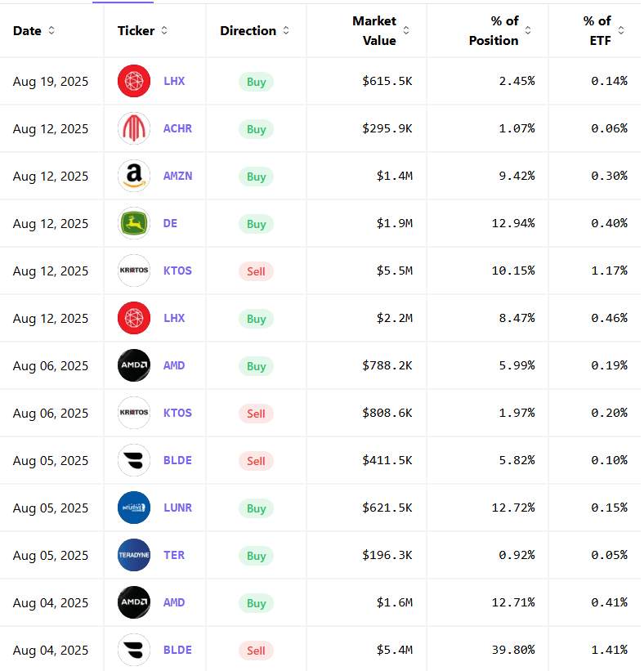Click the Archer ACHR company logo
644x671 pixels.
[x=134, y=128]
